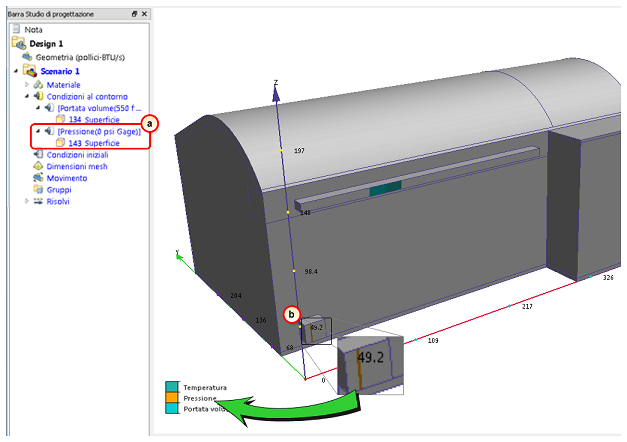
Task: Open the Scenario 1 link
Action: tap(60, 71)
